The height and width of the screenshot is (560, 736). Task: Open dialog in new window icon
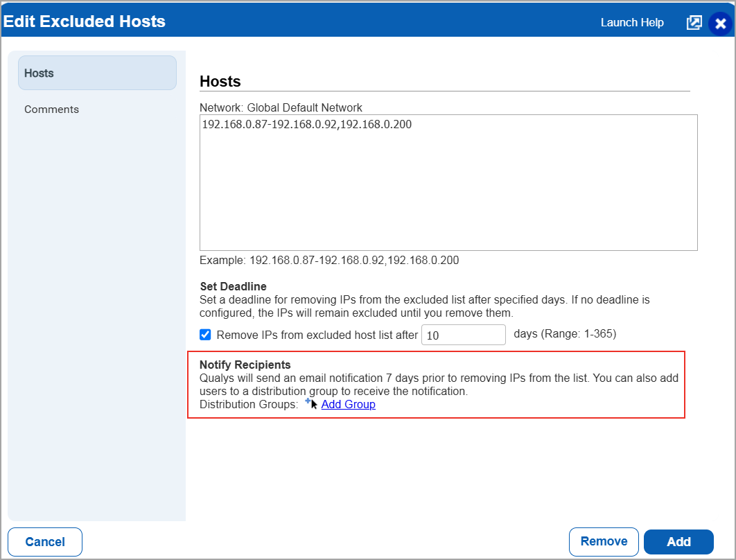click(694, 23)
